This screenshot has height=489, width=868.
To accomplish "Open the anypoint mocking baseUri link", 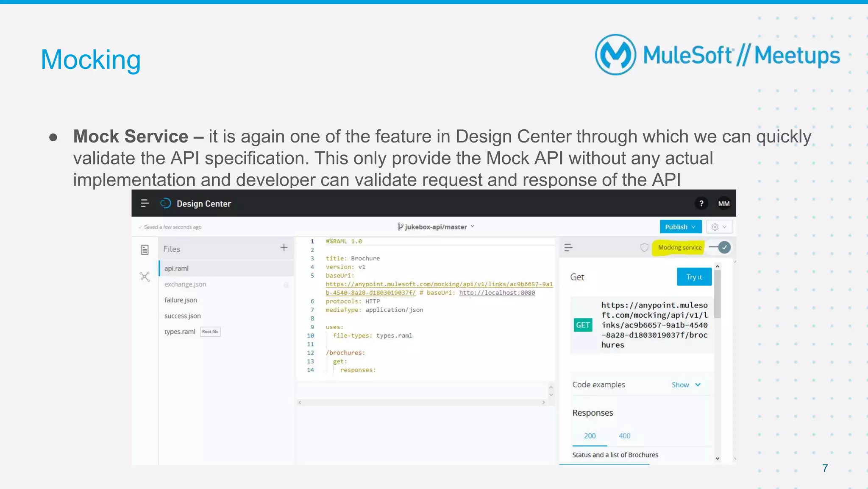I will point(439,288).
